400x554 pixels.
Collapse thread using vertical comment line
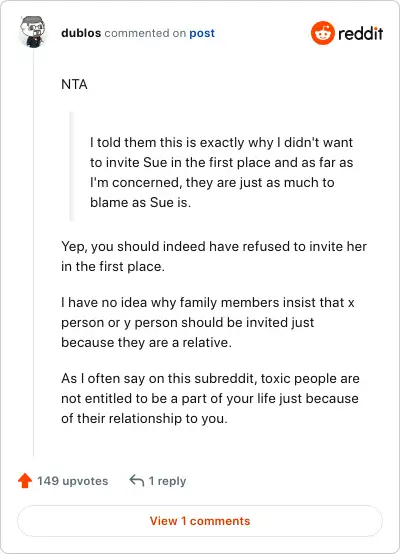tap(34, 254)
